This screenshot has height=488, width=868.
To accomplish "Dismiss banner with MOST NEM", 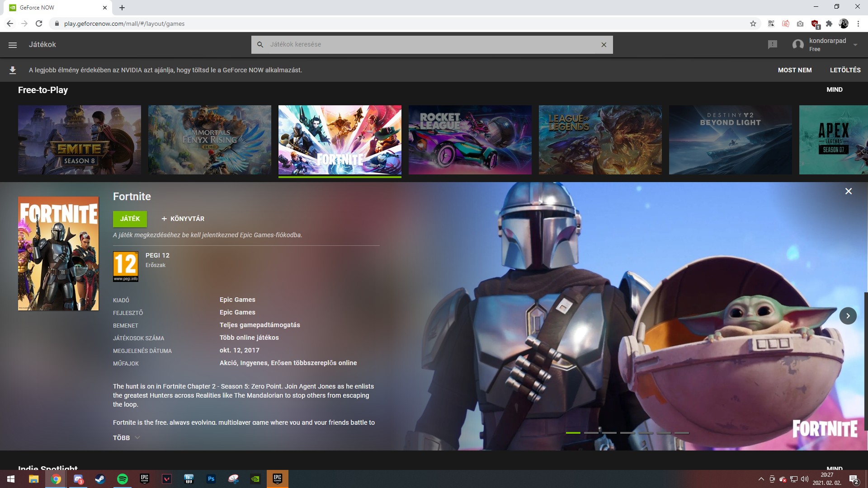I will (794, 70).
